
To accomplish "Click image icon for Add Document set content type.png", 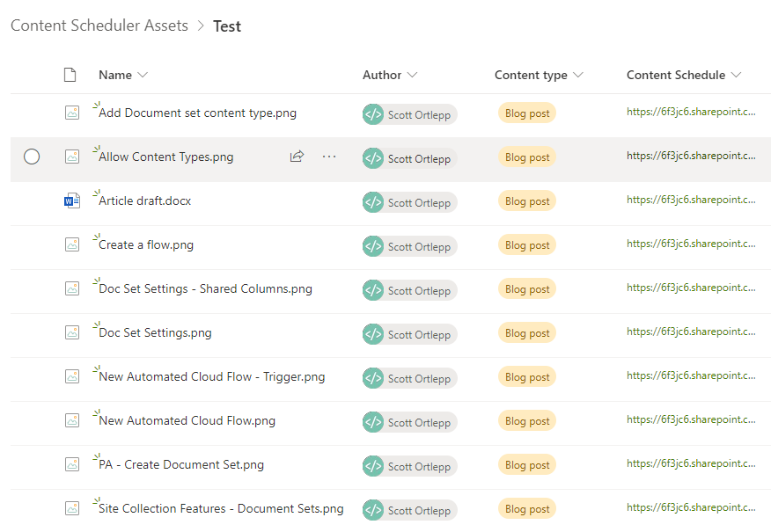I will 72,113.
